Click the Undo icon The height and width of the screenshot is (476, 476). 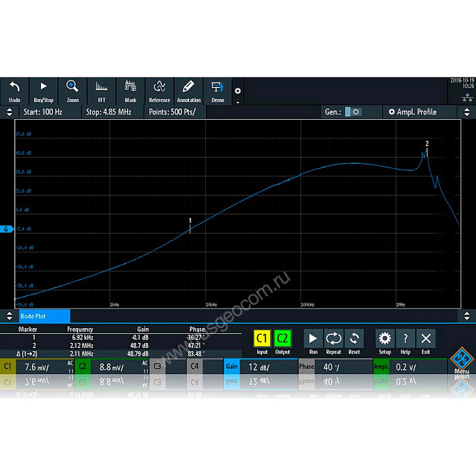[14, 90]
